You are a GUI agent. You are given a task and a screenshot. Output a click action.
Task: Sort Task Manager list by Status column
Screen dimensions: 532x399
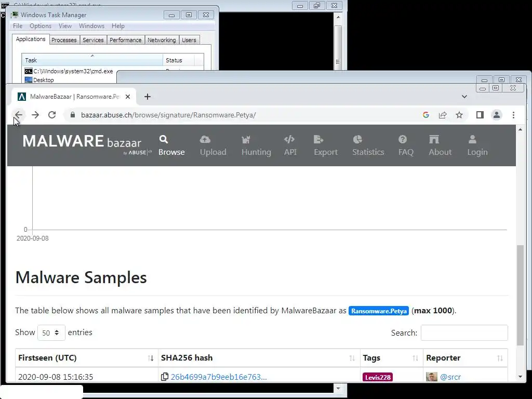point(179,60)
